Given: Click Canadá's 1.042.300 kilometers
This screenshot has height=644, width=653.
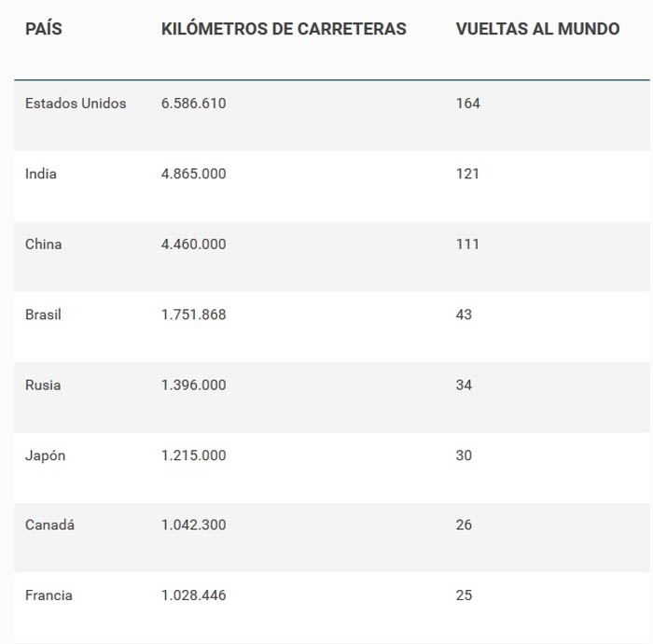Looking at the screenshot, I should coord(194,525).
